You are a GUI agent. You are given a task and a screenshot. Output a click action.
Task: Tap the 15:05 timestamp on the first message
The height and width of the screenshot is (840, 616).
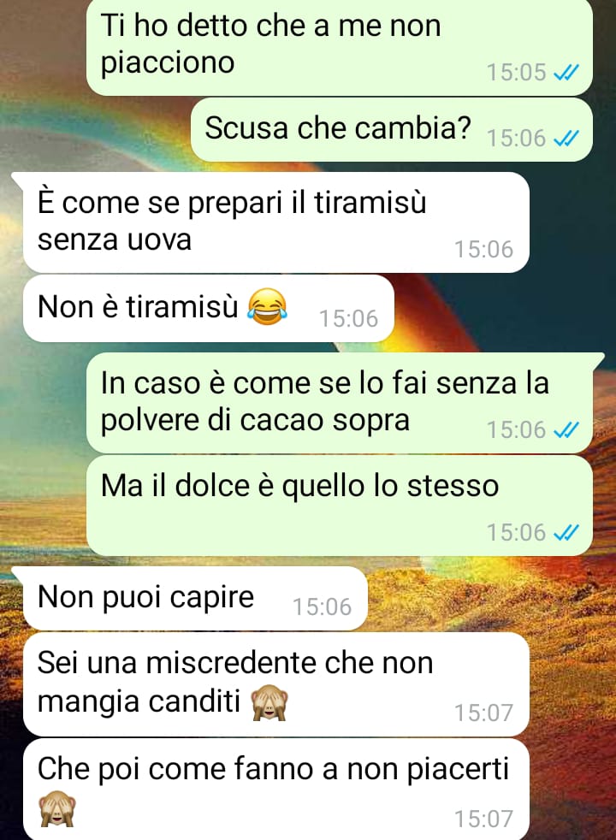click(x=516, y=72)
